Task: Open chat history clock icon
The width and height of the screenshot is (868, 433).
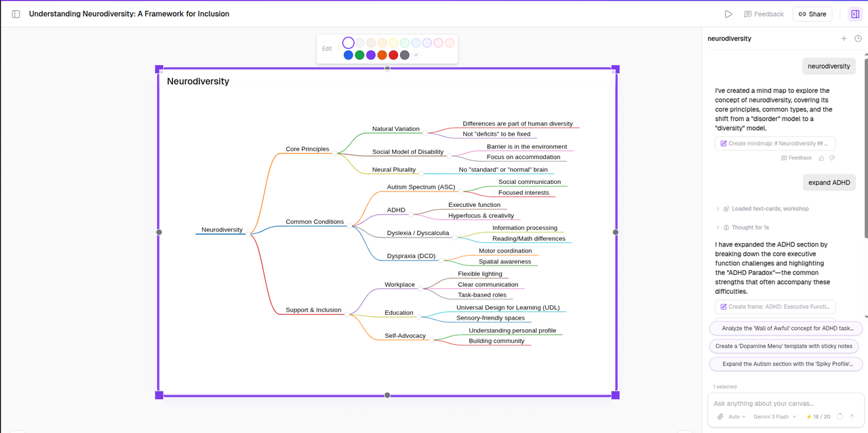Action: point(858,39)
